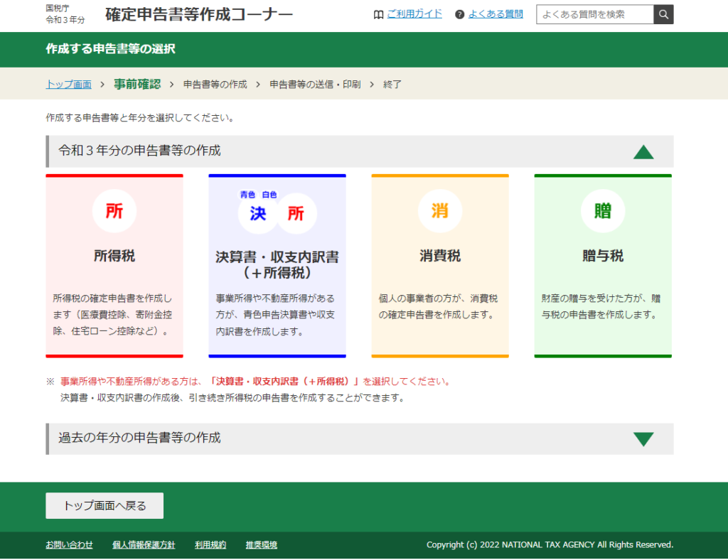Select the red 所 icon in 決算書 card
The width and height of the screenshot is (728, 560).
pyautogui.click(x=296, y=213)
